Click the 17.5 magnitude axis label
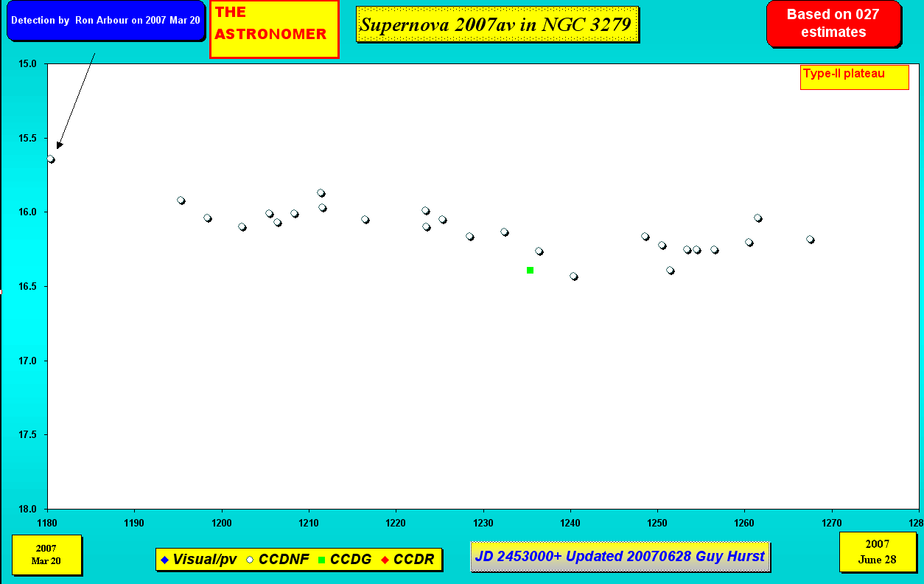 [x=27, y=435]
